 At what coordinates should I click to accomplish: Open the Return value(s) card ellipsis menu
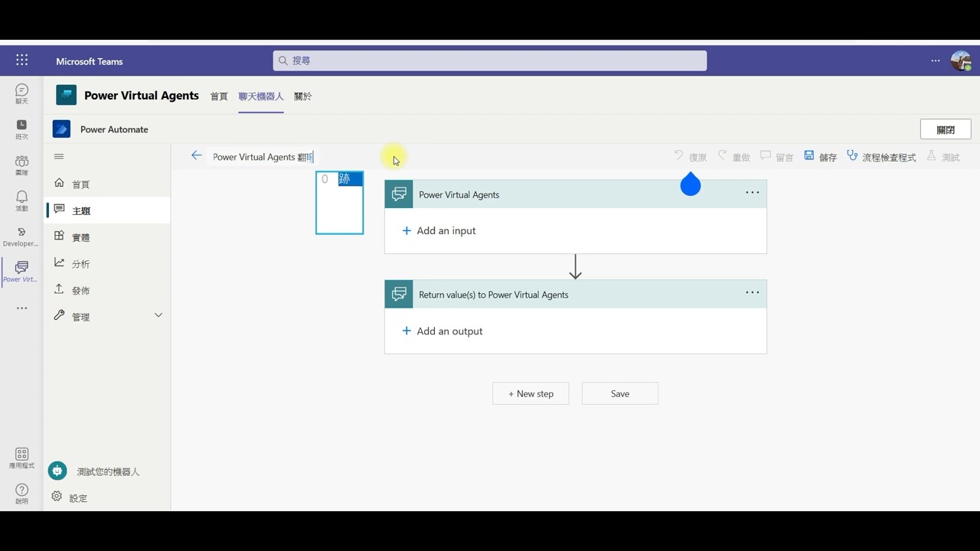pyautogui.click(x=753, y=292)
